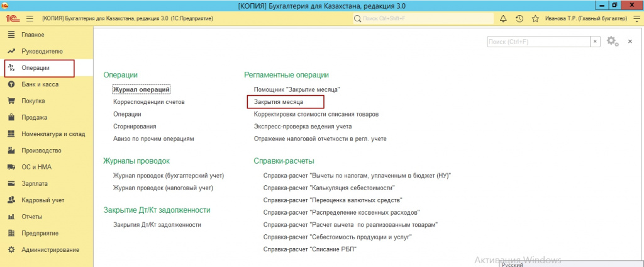Open Журнал проводок (налоговый учет)

click(163, 188)
